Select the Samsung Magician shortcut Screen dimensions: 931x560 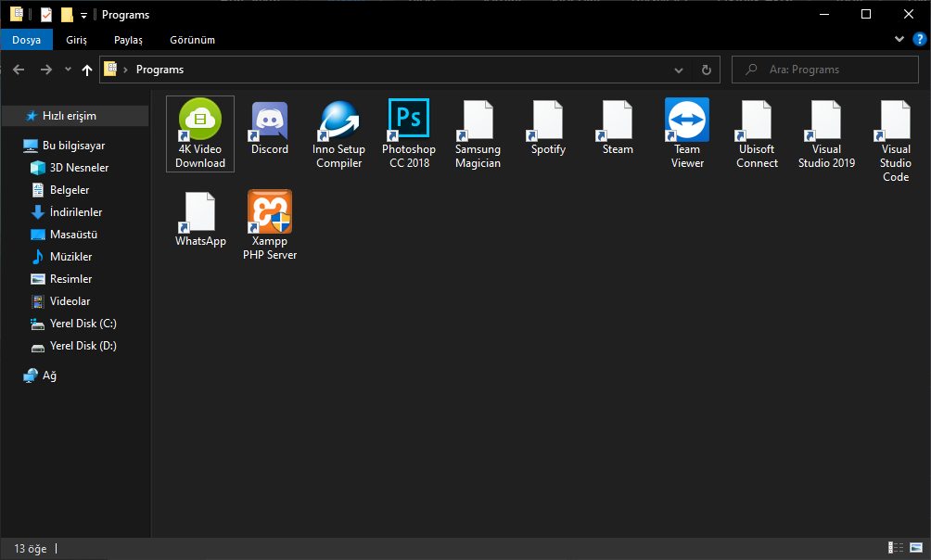[478, 134]
